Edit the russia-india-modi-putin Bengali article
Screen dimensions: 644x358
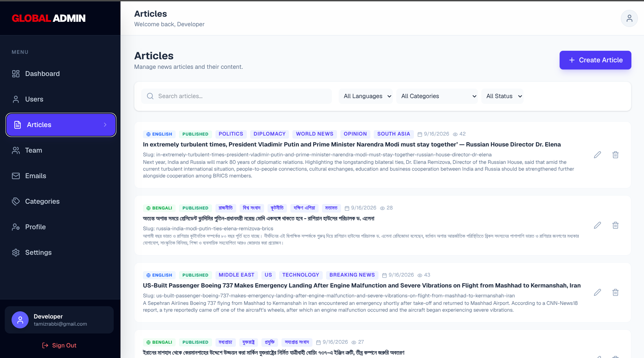pos(597,225)
